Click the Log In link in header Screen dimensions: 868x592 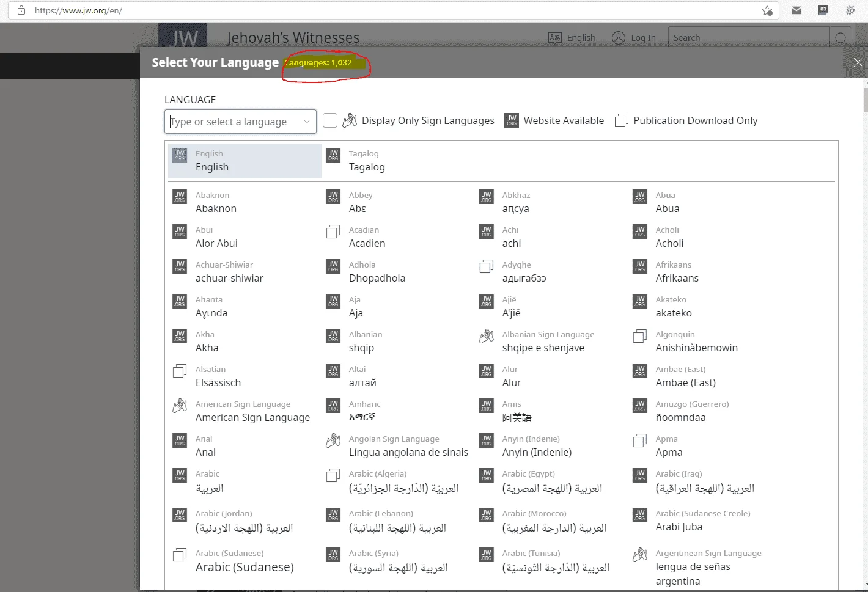click(x=643, y=38)
